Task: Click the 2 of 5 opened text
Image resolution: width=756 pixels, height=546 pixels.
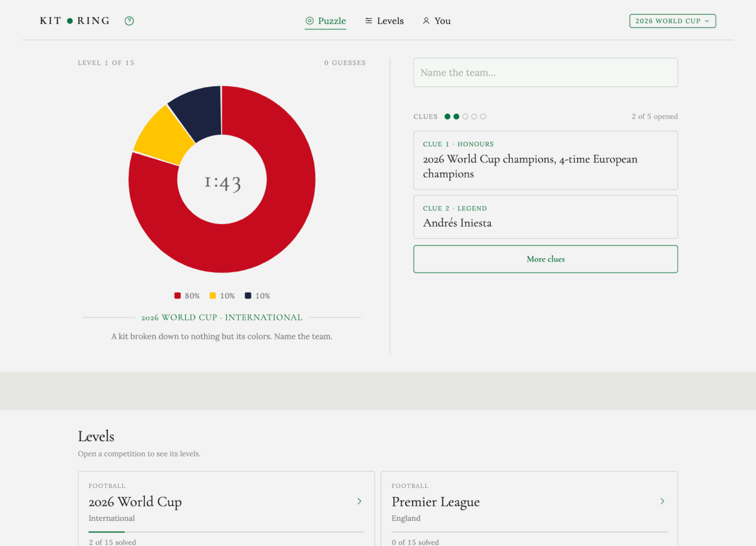Action: pyautogui.click(x=655, y=117)
